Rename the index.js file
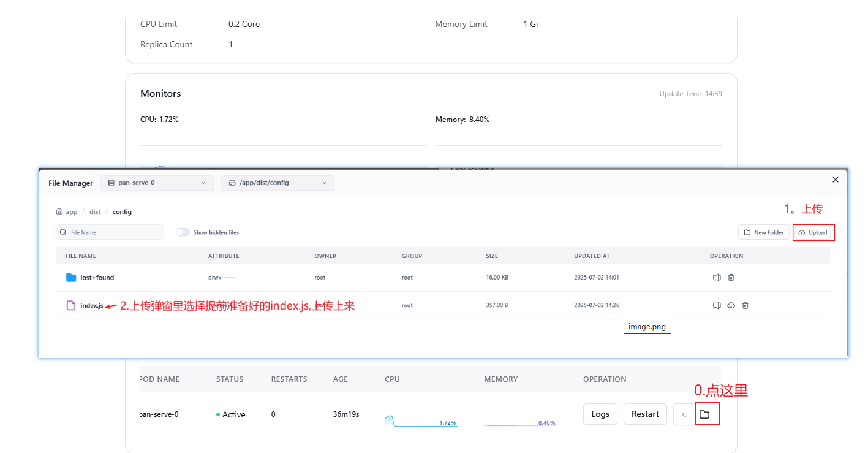This screenshot has width=868, height=453. (717, 305)
